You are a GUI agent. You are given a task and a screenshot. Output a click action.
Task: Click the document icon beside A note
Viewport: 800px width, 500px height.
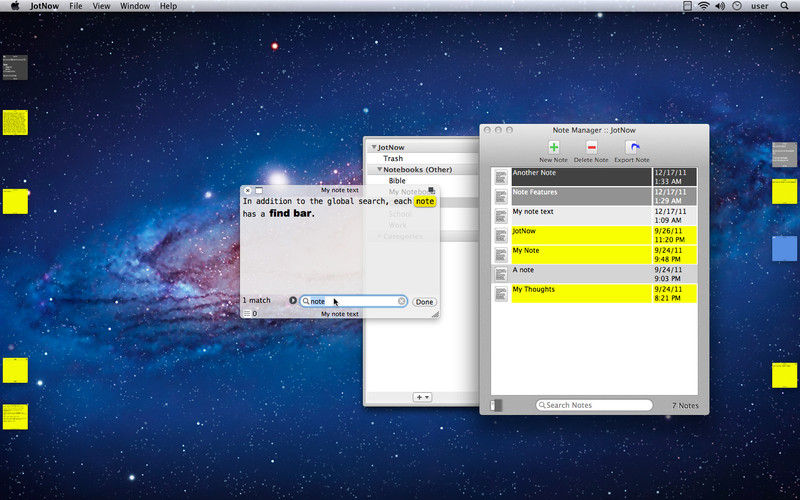[502, 274]
